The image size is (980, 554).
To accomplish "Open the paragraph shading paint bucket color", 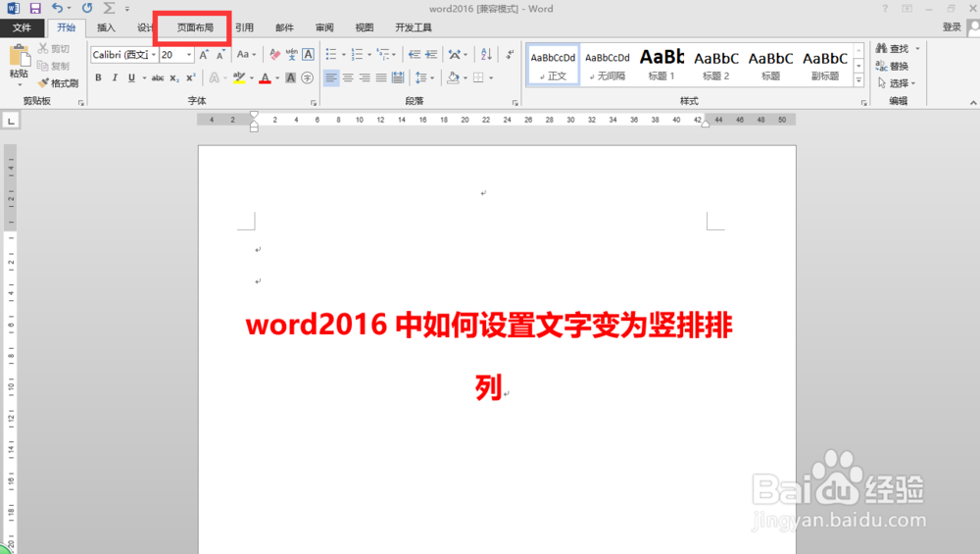I will pos(453,78).
